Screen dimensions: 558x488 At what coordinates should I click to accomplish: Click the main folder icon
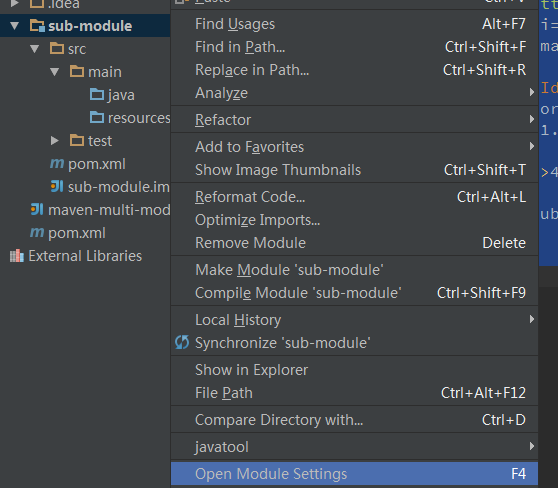[77, 72]
